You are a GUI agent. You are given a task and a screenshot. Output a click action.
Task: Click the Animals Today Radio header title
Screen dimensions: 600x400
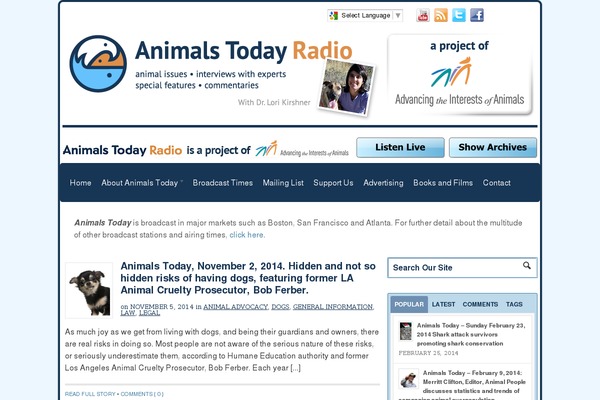[243, 51]
